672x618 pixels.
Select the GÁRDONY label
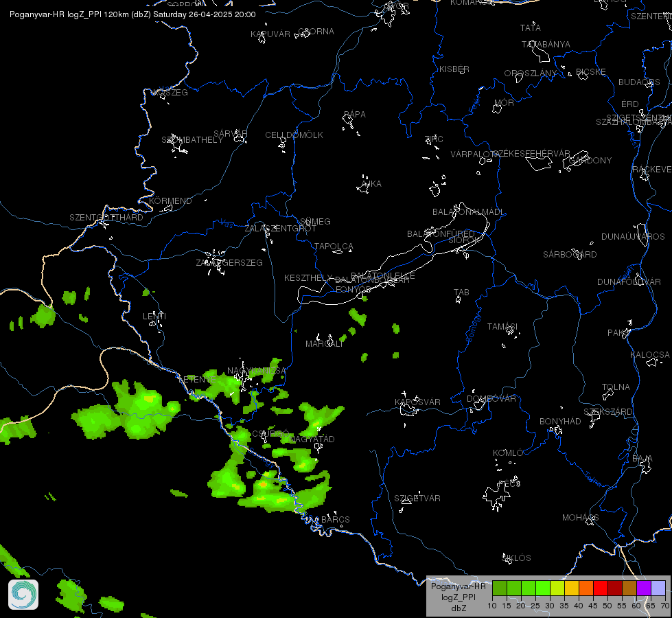[x=590, y=161]
